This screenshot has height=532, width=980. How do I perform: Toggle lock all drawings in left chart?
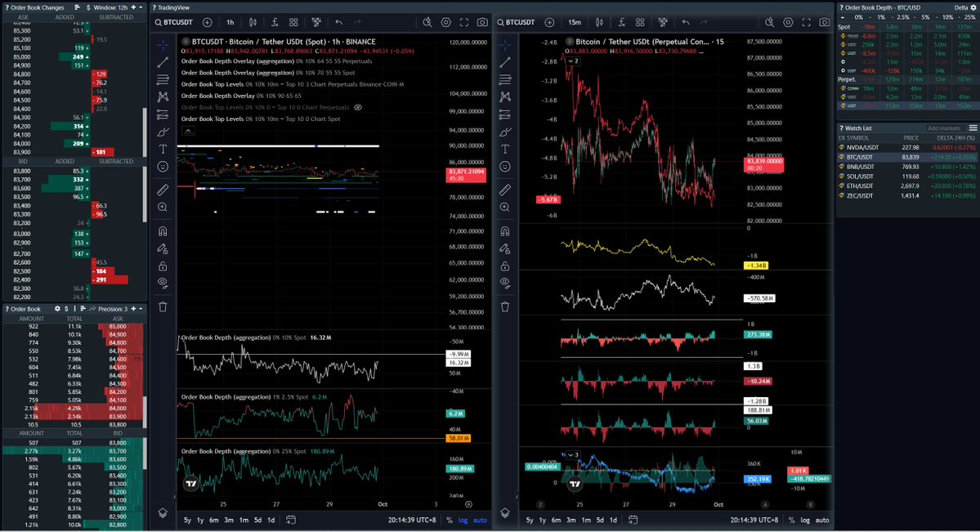(x=163, y=266)
